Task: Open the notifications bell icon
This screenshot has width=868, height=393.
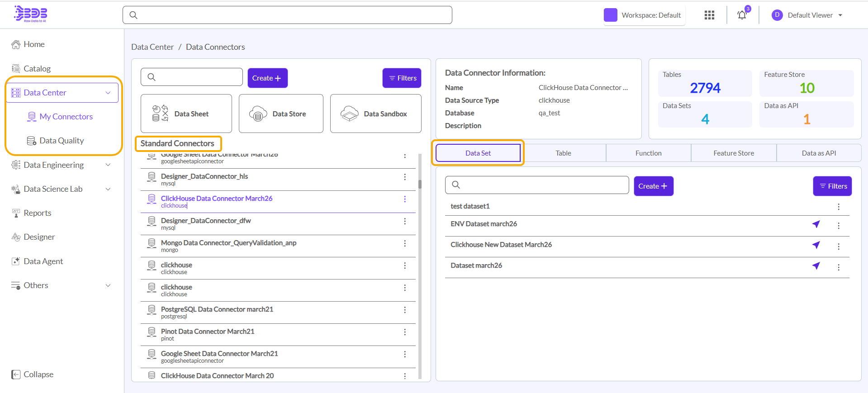Action: (742, 15)
